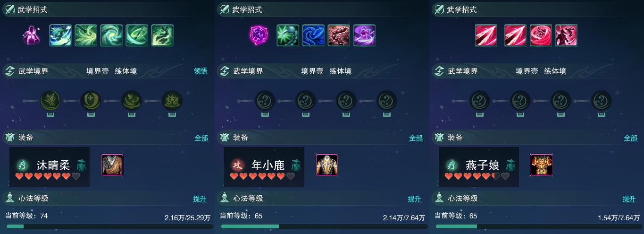Image resolution: width=644 pixels, height=234 pixels.
Task: Open the flaming armor equipment of 燕子娘
Action: (542, 165)
